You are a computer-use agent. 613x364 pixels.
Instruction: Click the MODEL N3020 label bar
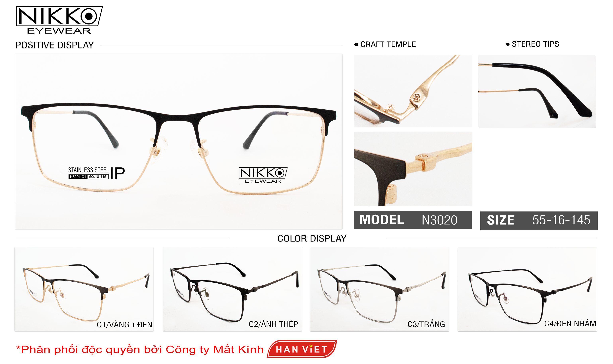click(x=413, y=220)
